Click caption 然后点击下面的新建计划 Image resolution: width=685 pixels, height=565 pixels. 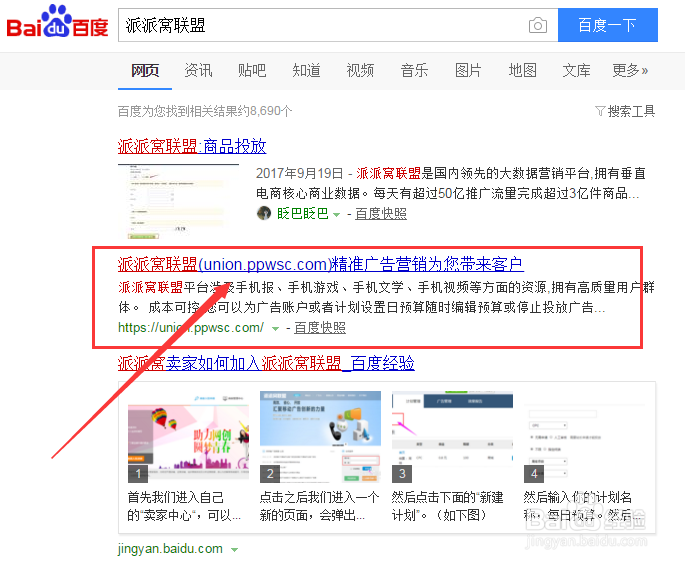click(448, 506)
